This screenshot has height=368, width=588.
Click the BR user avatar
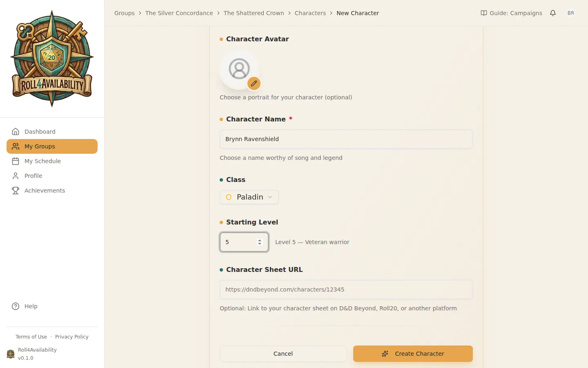pyautogui.click(x=571, y=13)
